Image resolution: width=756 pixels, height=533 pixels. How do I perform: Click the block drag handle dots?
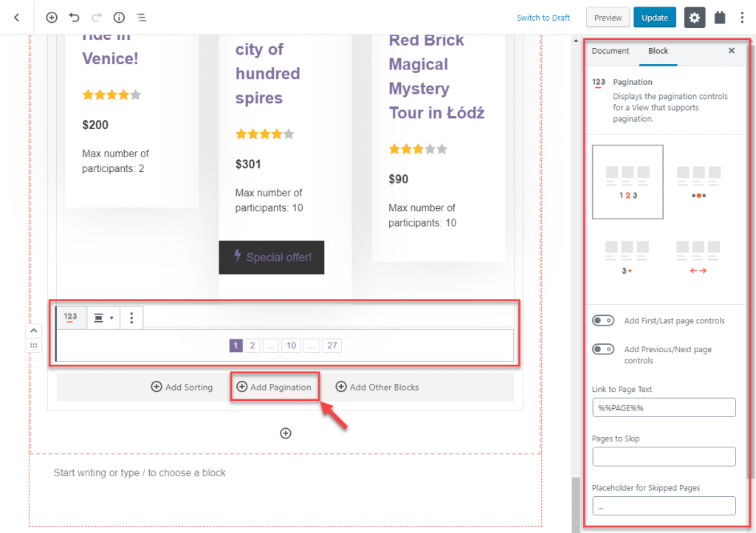(34, 345)
